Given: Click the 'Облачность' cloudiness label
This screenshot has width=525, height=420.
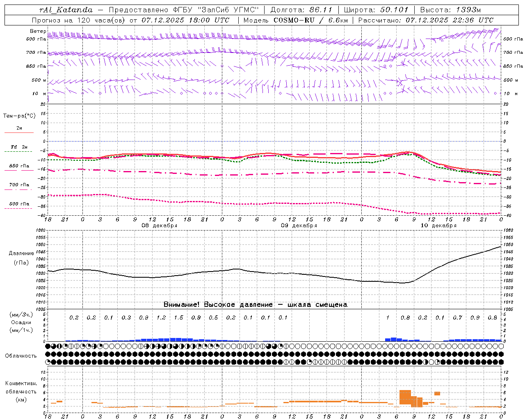Looking at the screenshot, I should tap(21, 356).
